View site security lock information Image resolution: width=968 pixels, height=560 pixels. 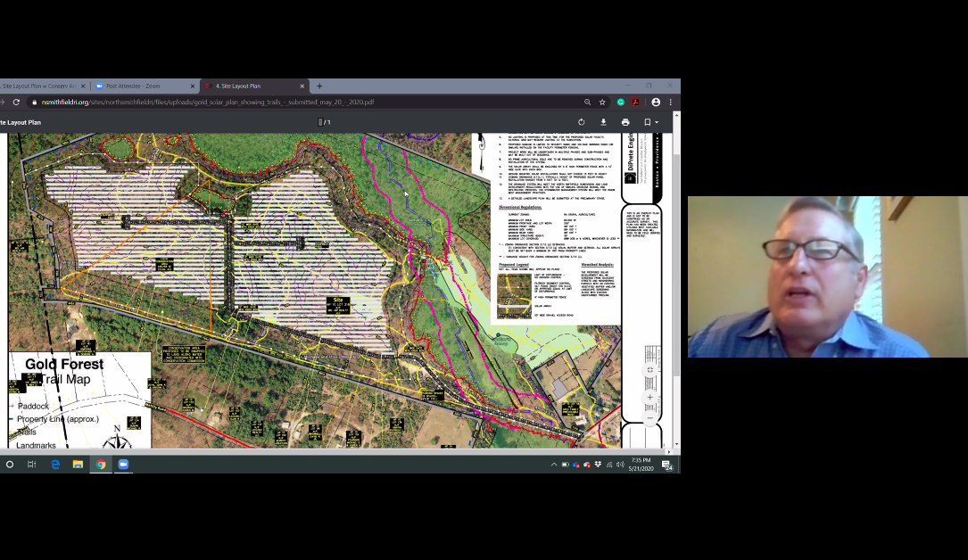click(x=35, y=103)
